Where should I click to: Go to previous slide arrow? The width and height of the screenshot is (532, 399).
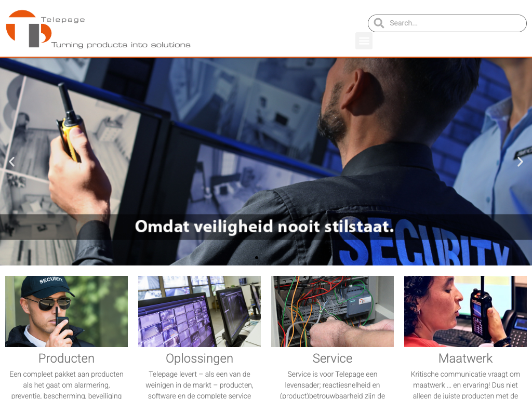coord(12,162)
